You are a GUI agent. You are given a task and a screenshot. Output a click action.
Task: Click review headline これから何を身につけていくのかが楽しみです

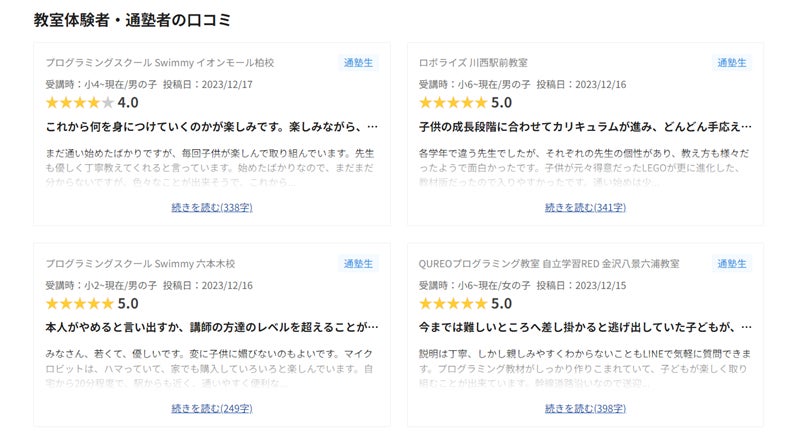(x=212, y=127)
